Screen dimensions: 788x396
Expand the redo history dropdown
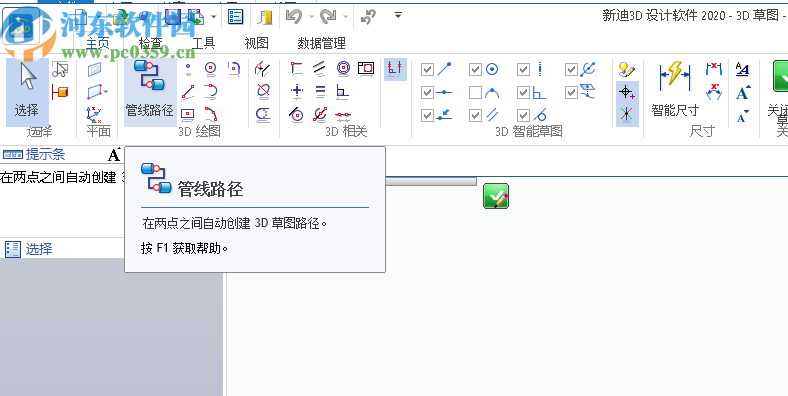(346, 17)
